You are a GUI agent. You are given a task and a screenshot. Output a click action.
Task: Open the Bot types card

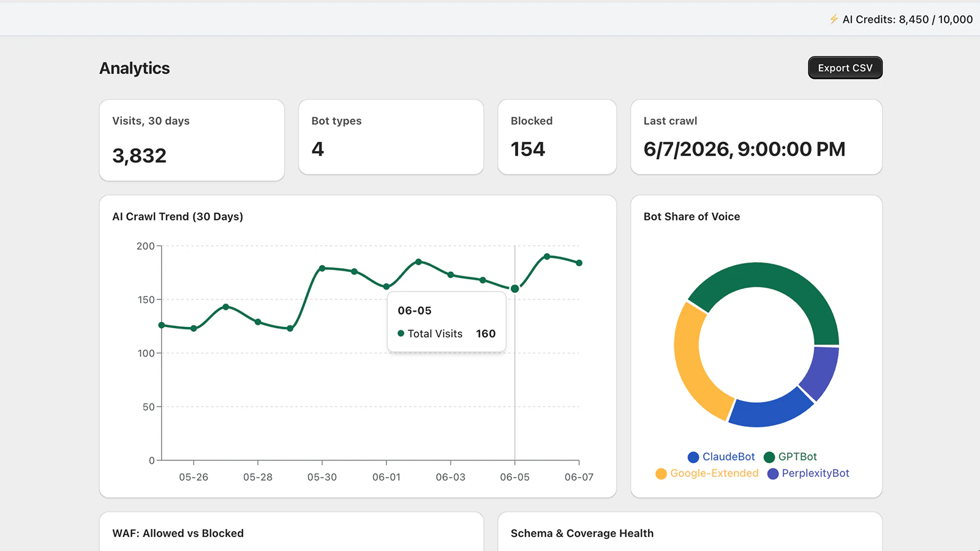tap(391, 137)
